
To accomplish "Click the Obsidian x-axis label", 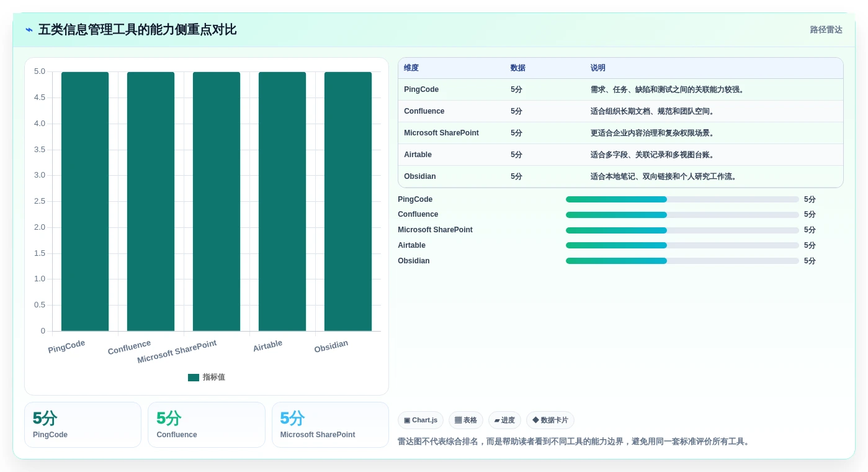I will point(331,347).
